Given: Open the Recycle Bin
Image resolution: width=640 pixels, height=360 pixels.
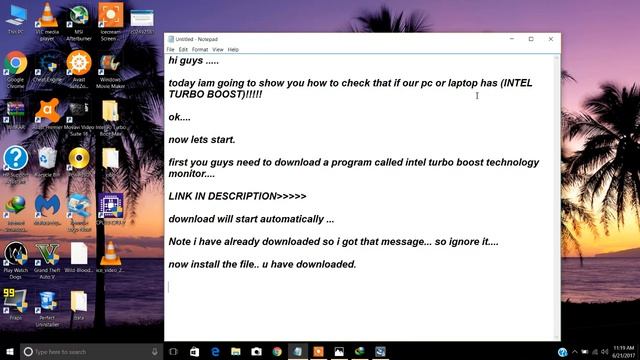Looking at the screenshot, I should (x=47, y=162).
